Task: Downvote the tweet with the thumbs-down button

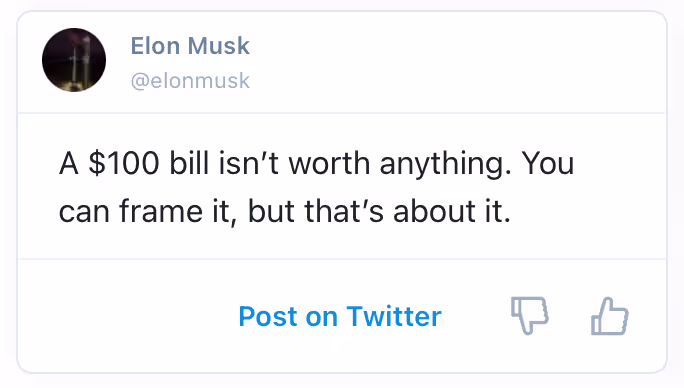Action: point(530,316)
